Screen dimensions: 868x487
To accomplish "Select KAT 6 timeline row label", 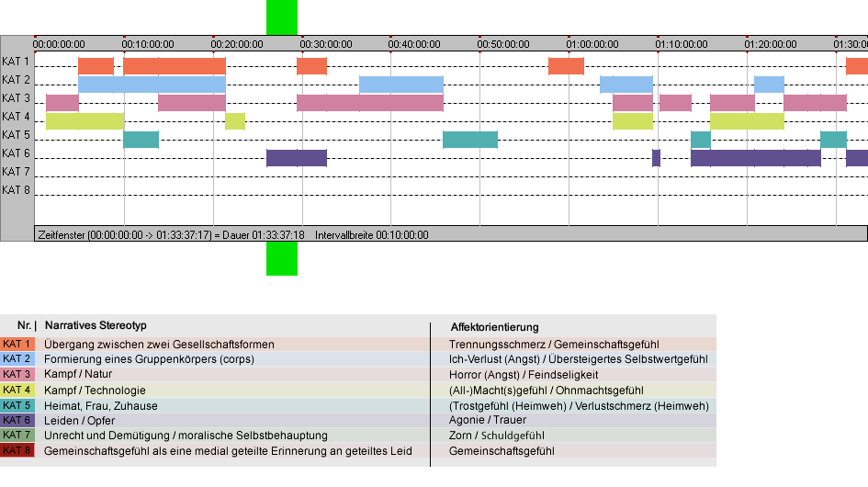I will tap(16, 153).
